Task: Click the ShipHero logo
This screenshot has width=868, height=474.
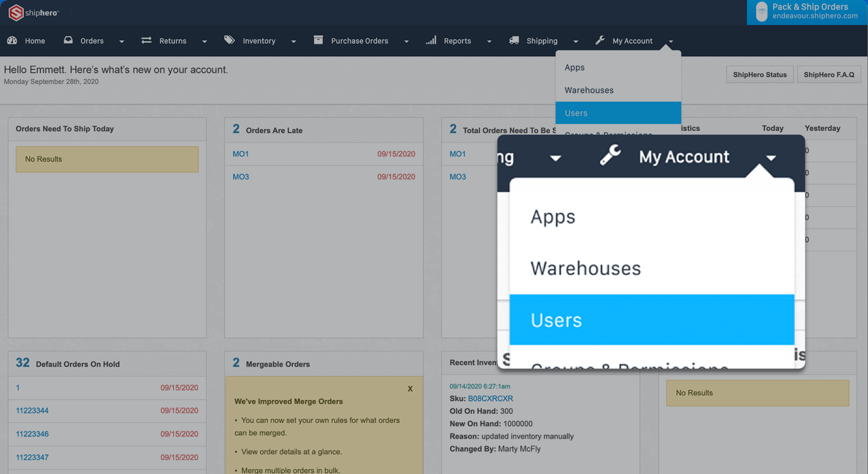Action: pos(33,12)
